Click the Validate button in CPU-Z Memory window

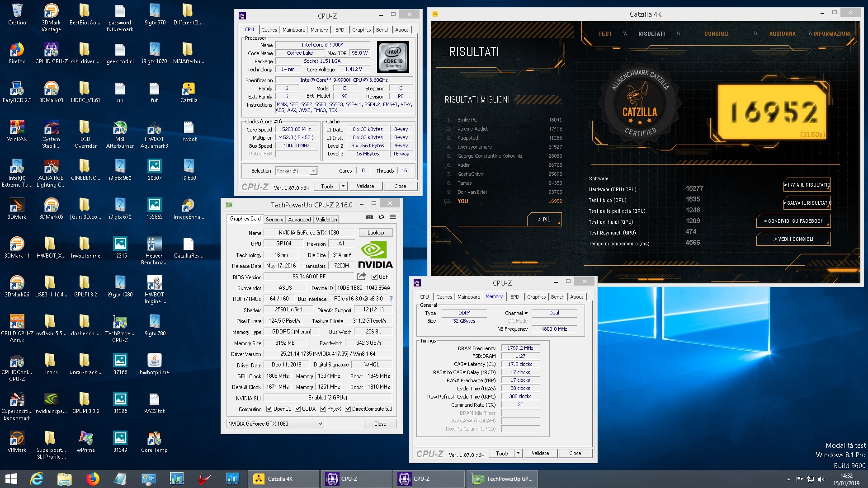(540, 453)
